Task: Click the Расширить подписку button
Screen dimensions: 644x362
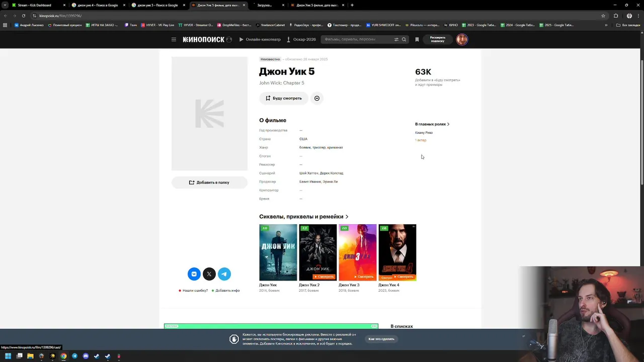Action: point(438,39)
